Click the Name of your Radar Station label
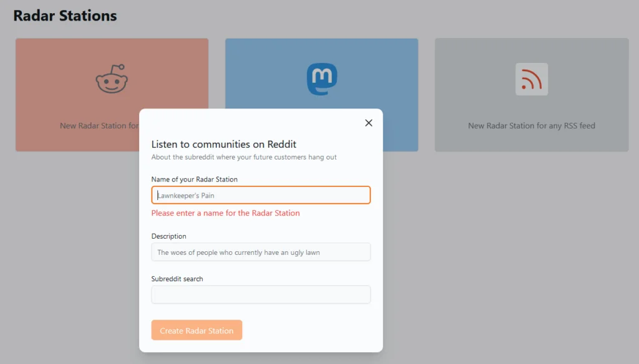The image size is (639, 364). click(195, 179)
